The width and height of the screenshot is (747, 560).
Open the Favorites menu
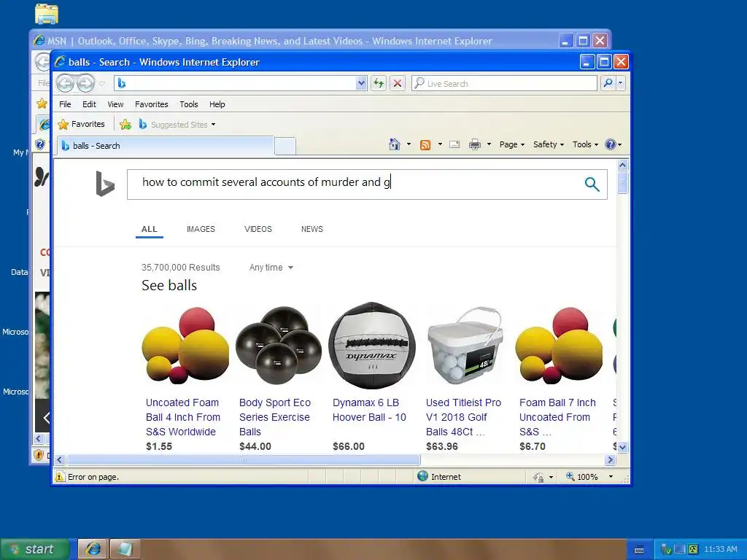[x=152, y=104]
